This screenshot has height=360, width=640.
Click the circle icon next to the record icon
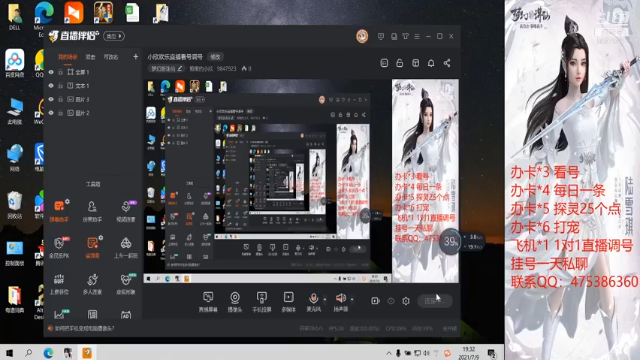391,301
